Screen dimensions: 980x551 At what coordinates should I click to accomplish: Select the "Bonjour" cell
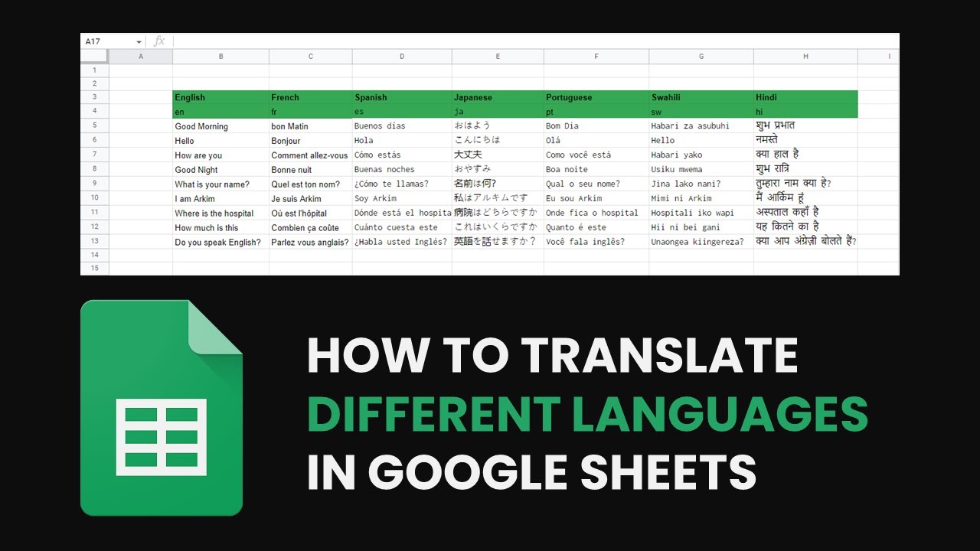[x=311, y=141]
